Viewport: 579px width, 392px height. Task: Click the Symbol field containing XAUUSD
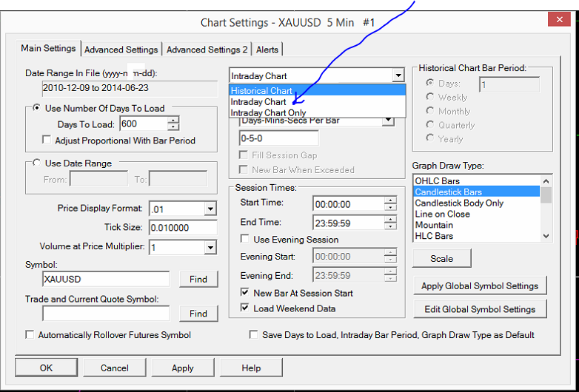(106, 279)
